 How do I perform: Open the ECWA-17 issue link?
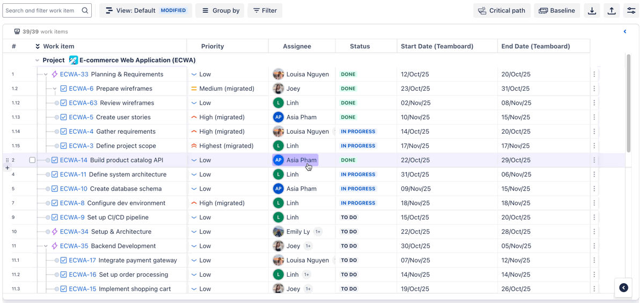[82, 261]
